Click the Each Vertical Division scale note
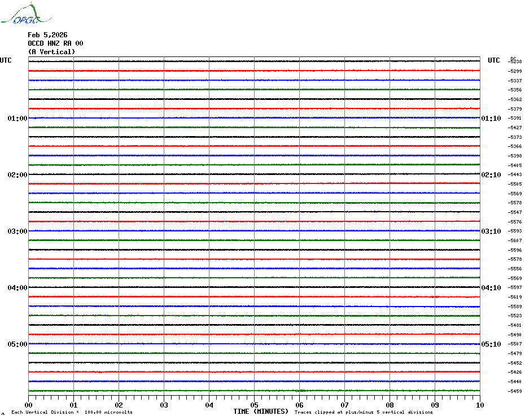Image resolution: width=525 pixels, height=420 pixels. tap(72, 413)
